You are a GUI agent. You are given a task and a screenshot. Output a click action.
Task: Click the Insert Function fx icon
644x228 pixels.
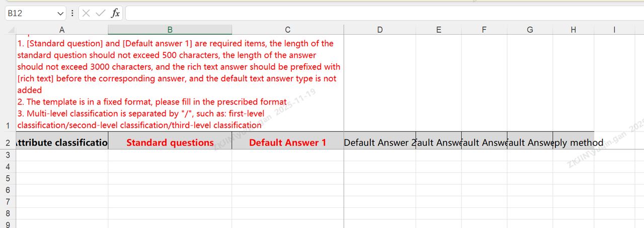click(115, 14)
